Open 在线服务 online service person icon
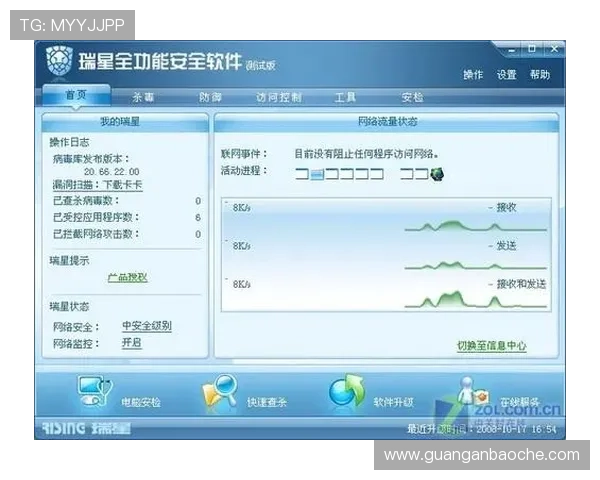Screen dimensions: 600x480 coord(473,391)
